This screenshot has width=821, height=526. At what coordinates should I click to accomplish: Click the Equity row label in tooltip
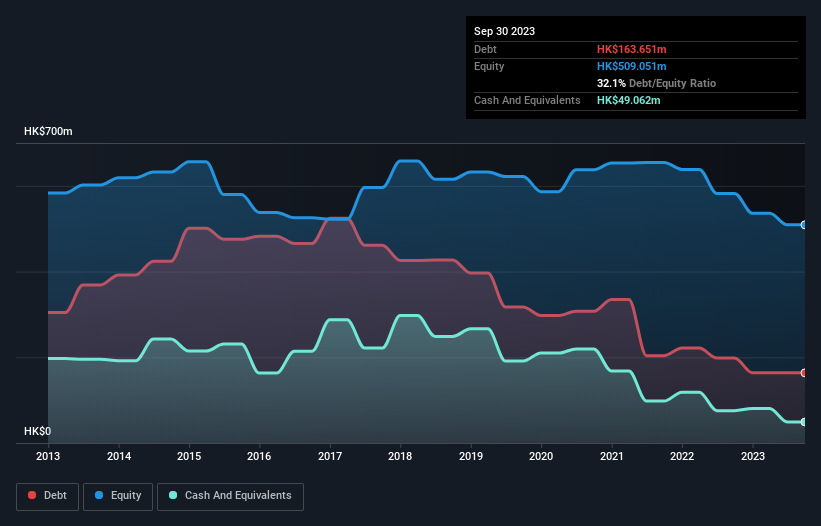[489, 66]
